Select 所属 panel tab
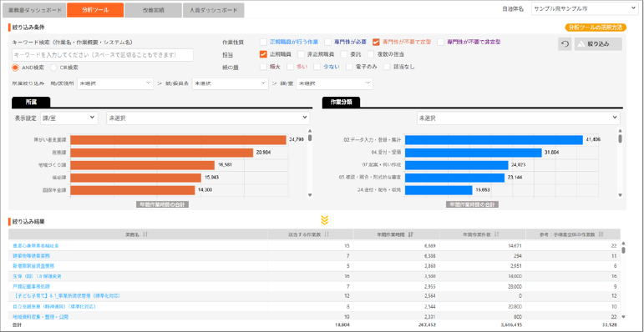Screen dimensions: 644x332 [x=31, y=102]
